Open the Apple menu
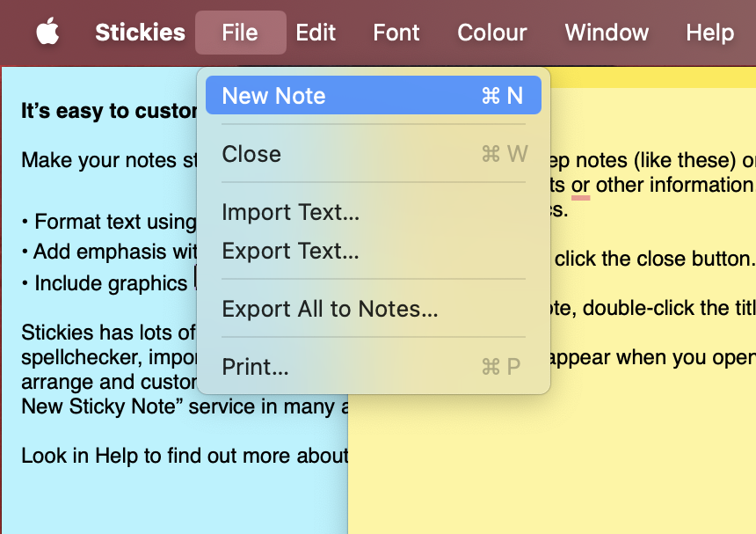756x534 pixels. pyautogui.click(x=47, y=33)
